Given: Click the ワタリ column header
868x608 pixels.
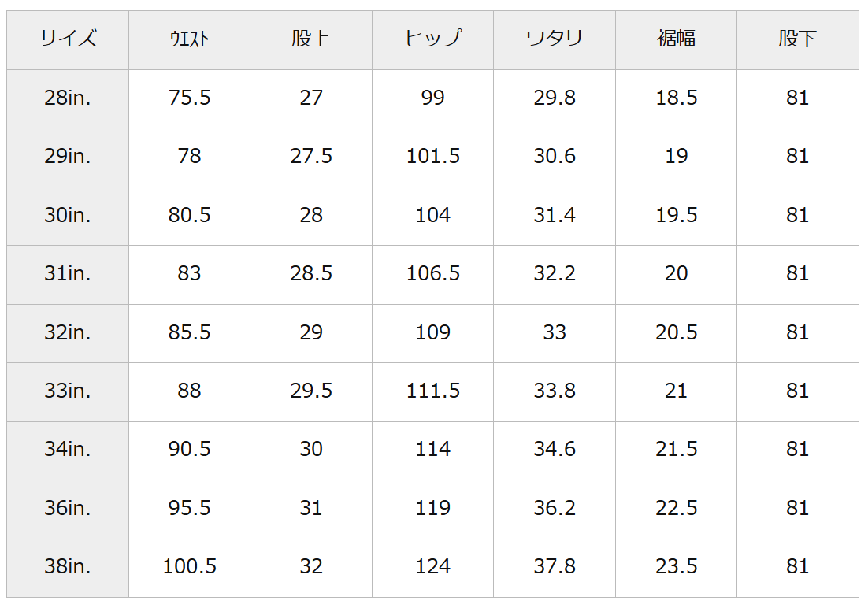Looking at the screenshot, I should [x=555, y=39].
